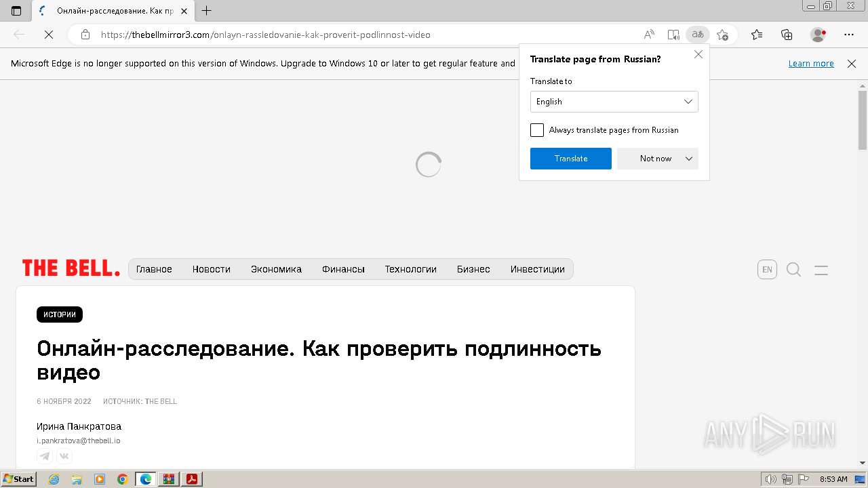Open Adobe Reader from taskbar

(192, 479)
